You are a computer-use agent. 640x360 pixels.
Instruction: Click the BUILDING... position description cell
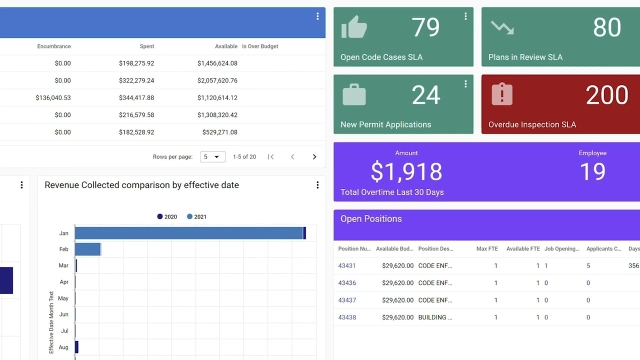pos(435,318)
